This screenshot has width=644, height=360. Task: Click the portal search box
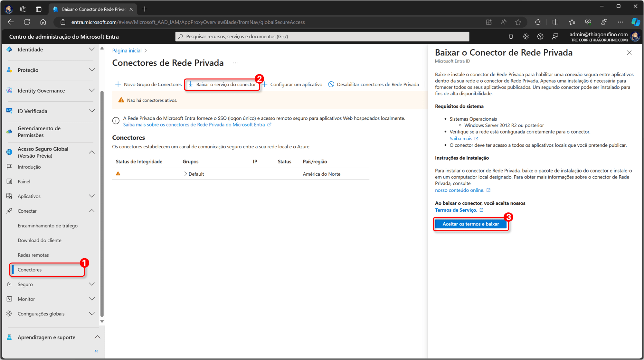click(322, 37)
